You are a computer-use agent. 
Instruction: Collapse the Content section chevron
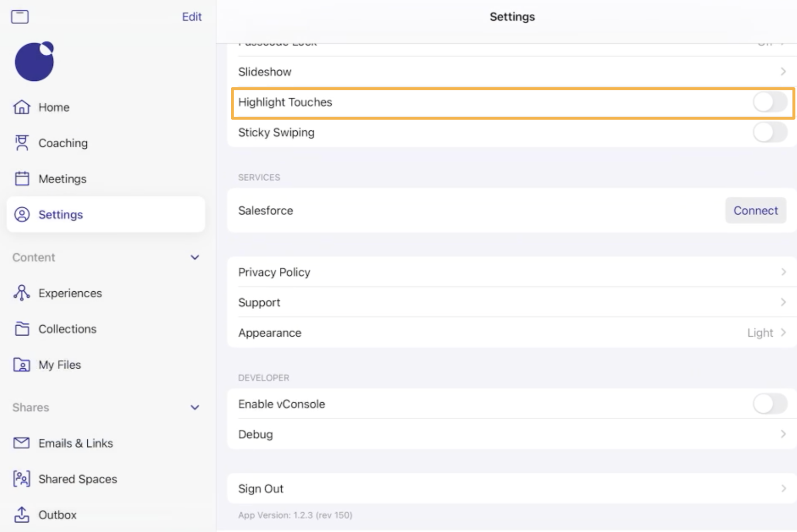(x=195, y=257)
